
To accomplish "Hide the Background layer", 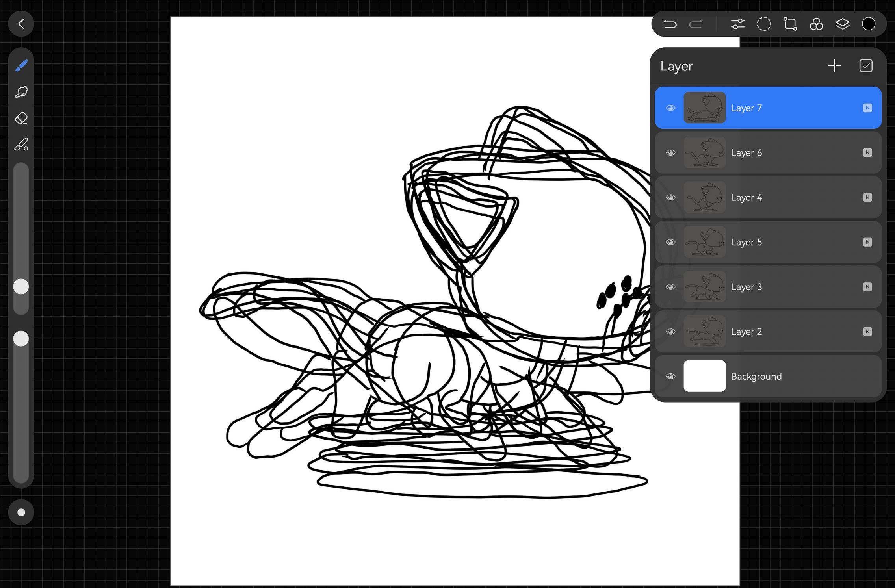I will (670, 377).
